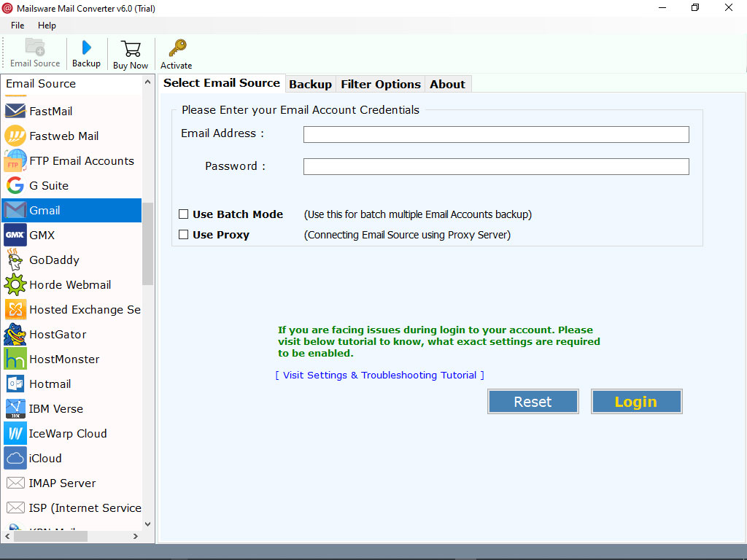Select the Hosted Exchange Server icon
This screenshot has height=560, width=747.
click(x=15, y=309)
